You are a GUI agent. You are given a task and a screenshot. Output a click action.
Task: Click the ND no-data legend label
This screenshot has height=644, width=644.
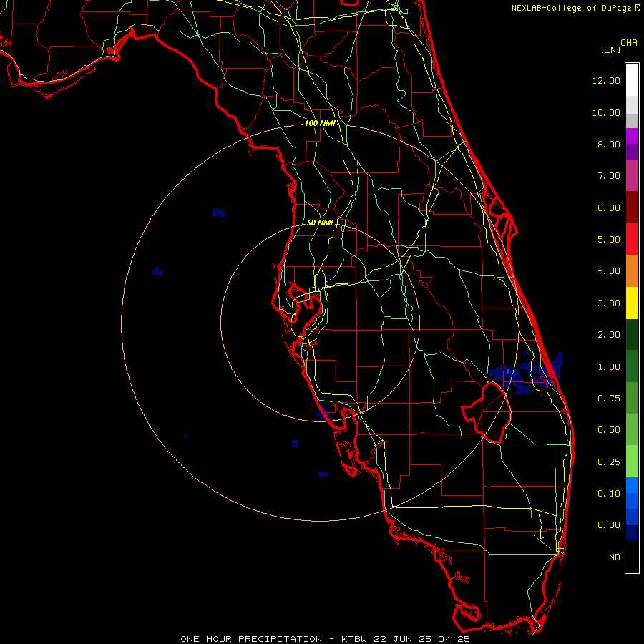(x=615, y=557)
